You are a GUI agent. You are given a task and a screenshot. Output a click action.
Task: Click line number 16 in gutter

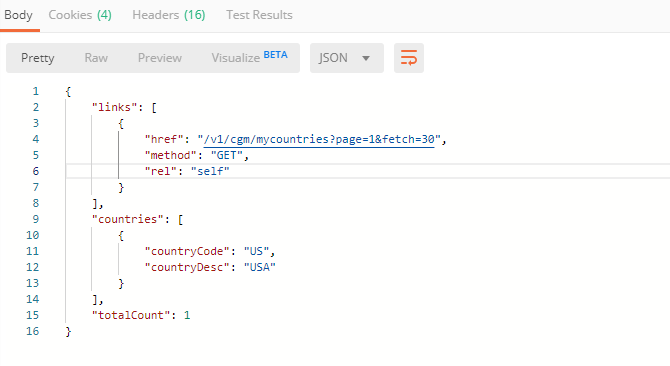[32, 331]
